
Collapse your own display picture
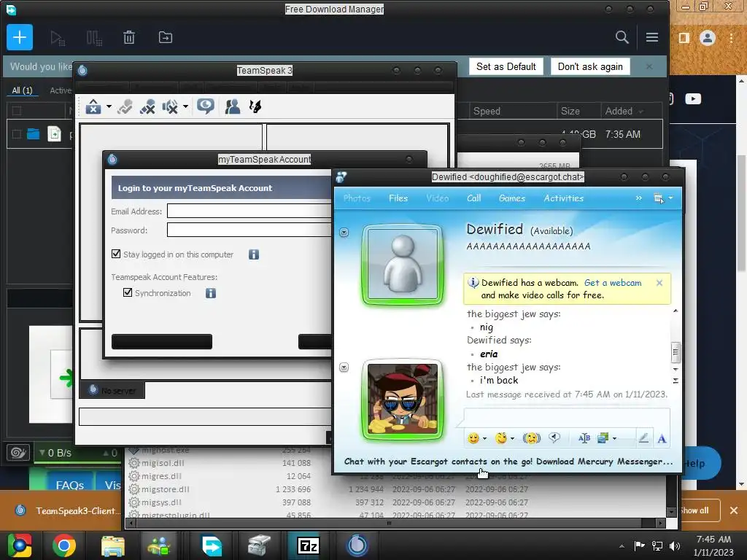[x=344, y=367]
